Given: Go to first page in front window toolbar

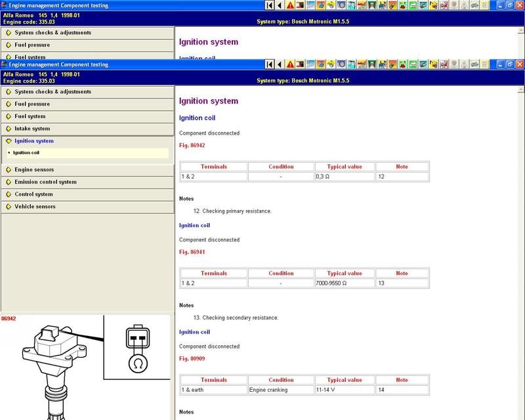Looking at the screenshot, I should [x=269, y=64].
